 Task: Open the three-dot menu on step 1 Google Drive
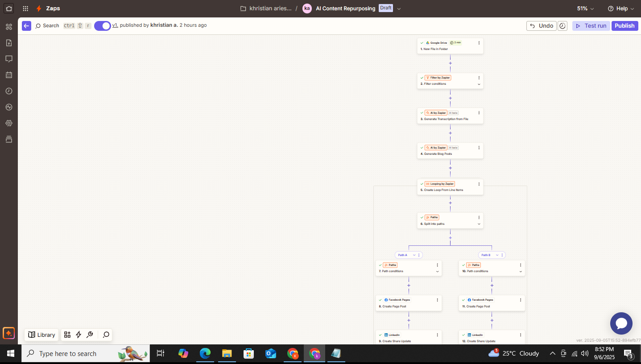click(479, 43)
